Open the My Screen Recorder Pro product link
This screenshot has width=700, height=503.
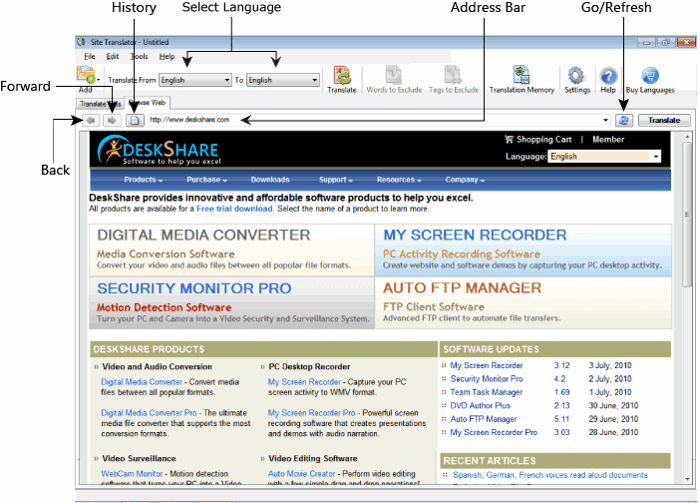point(312,413)
